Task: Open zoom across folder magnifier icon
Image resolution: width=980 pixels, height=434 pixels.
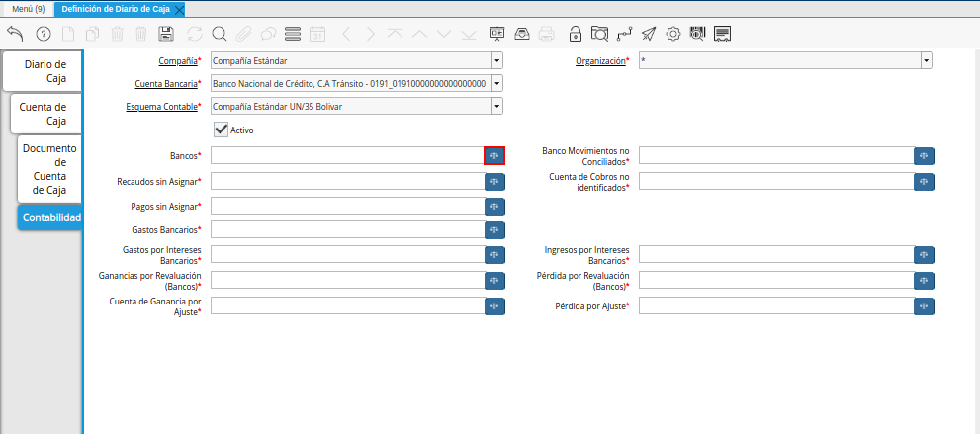Action: (x=599, y=34)
